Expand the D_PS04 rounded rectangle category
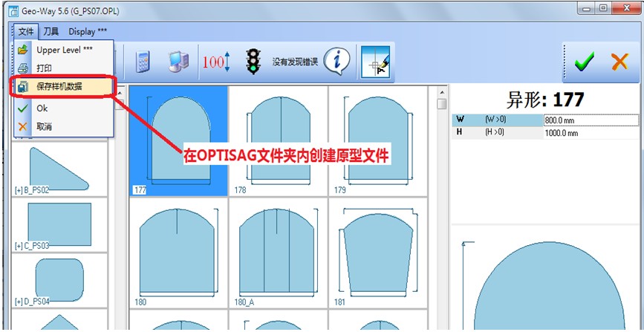The width and height of the screenshot is (644, 332). (x=59, y=280)
